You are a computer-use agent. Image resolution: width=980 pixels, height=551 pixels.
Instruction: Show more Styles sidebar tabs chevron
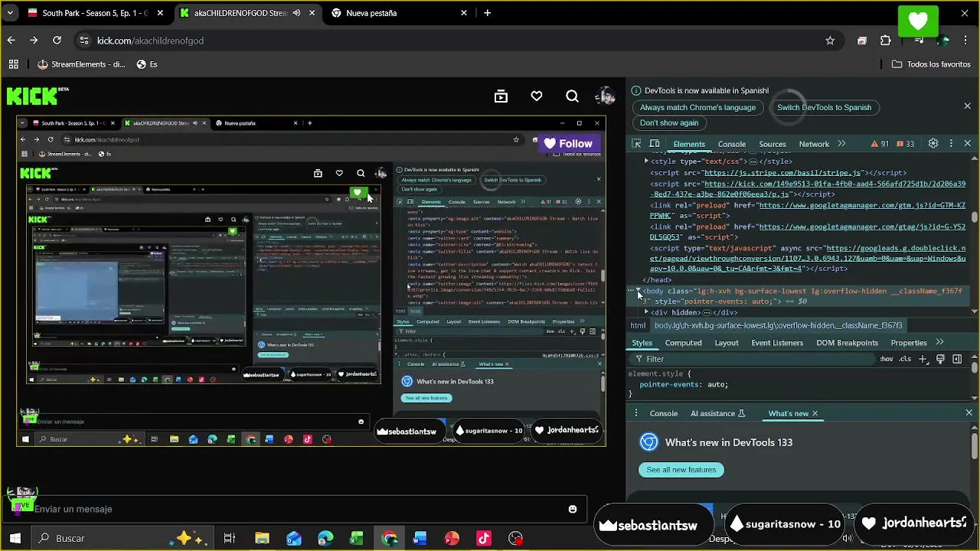[939, 343]
